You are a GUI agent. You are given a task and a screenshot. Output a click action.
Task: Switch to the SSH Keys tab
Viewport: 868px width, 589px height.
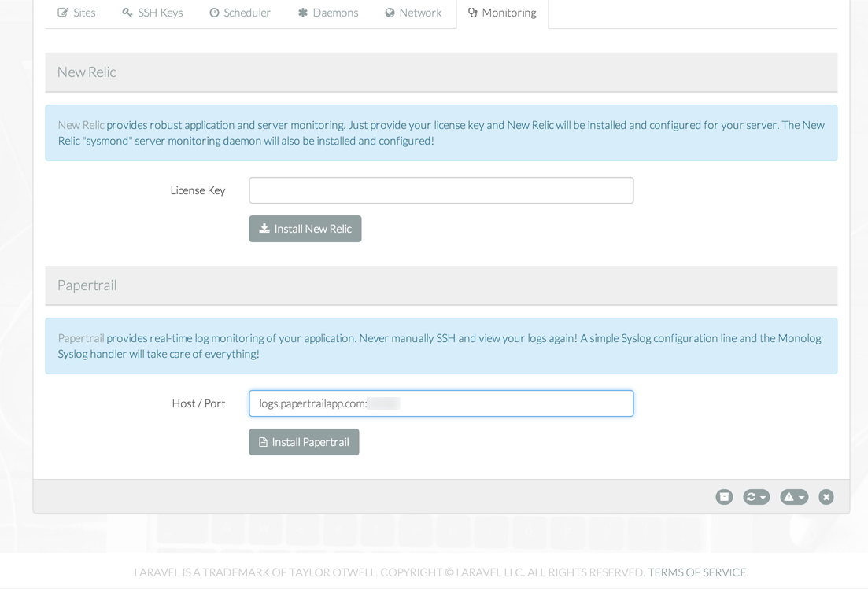[x=152, y=13]
